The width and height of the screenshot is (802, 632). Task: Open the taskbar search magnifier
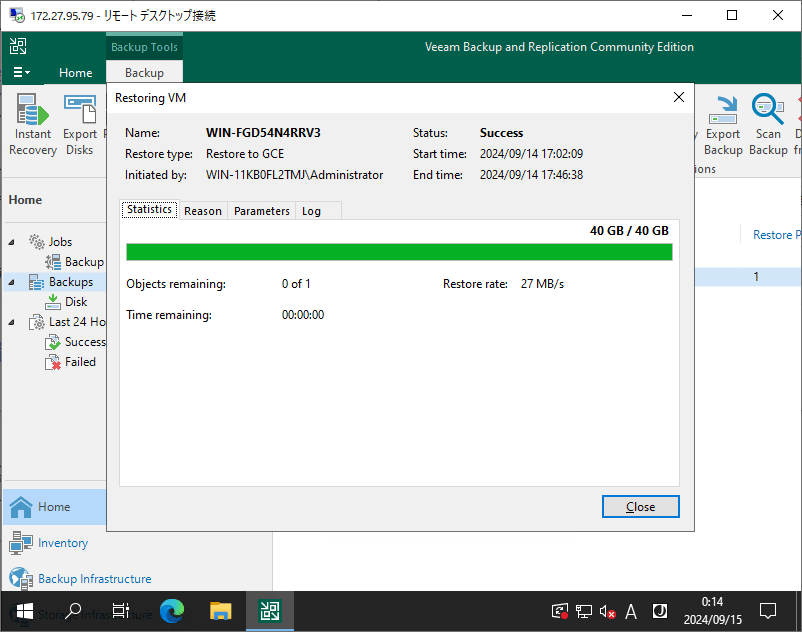[x=73, y=611]
